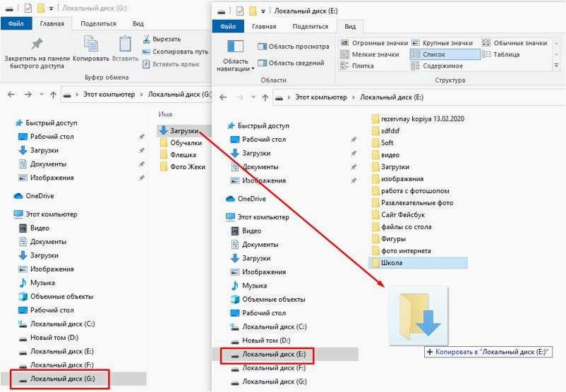
Task: Select Развлекательные фото folder
Action: (x=412, y=203)
